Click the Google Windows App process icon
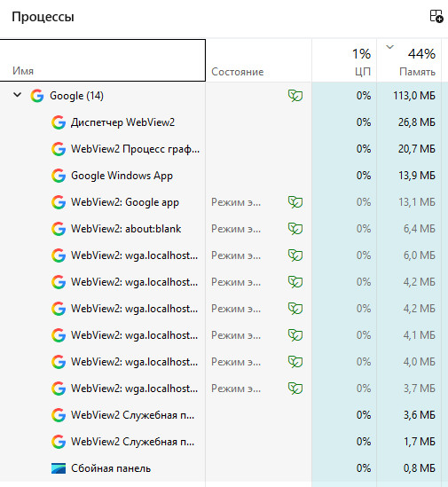Viewport: 448px width, 487px height. tap(59, 176)
